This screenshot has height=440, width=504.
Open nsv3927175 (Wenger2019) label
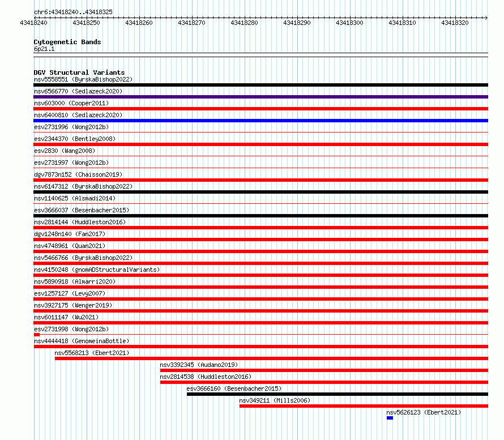coord(73,305)
